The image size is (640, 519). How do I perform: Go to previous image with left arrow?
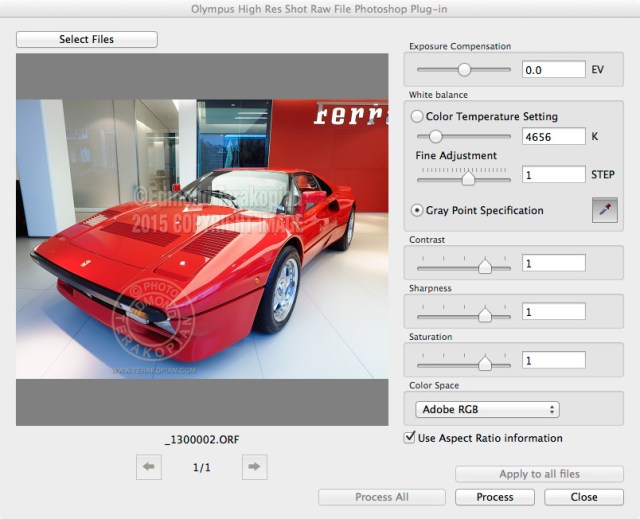[x=149, y=466]
